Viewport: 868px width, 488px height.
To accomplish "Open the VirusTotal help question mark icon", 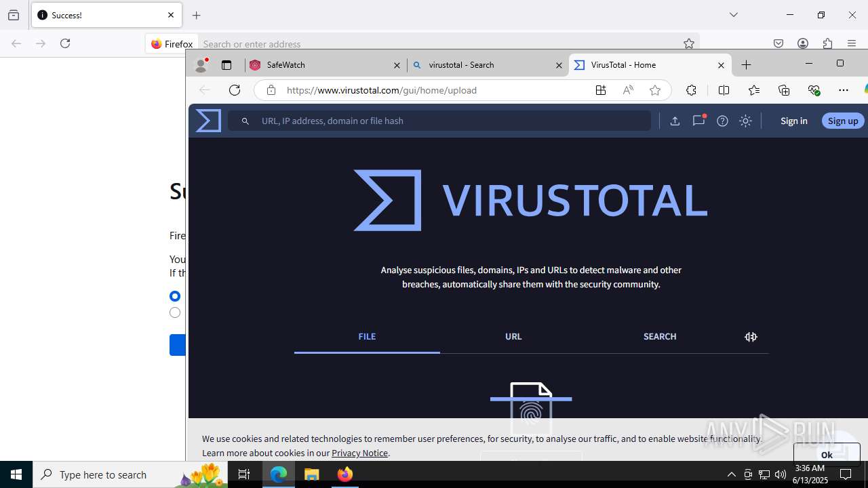I will pyautogui.click(x=723, y=121).
